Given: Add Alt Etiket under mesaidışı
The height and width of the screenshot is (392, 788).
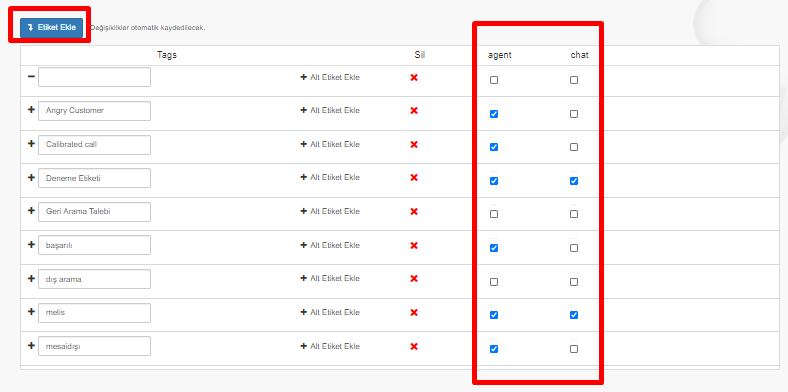Looking at the screenshot, I should (x=330, y=346).
